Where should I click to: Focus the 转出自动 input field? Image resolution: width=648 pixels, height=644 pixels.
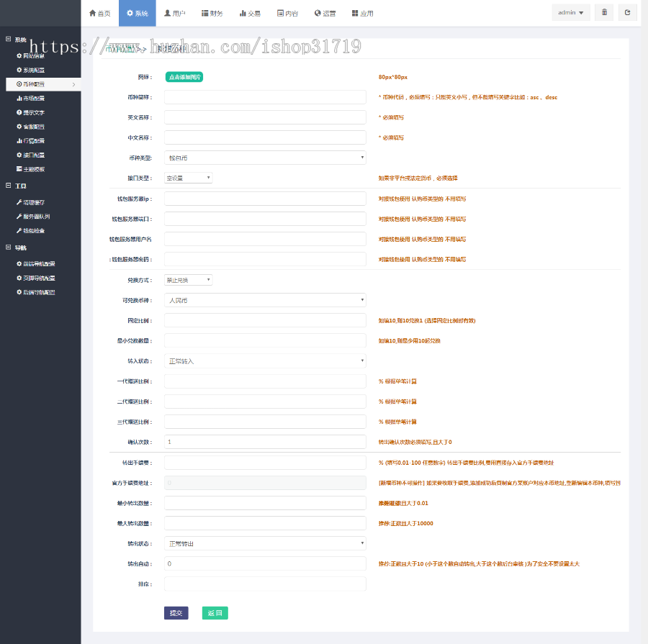[x=265, y=564]
